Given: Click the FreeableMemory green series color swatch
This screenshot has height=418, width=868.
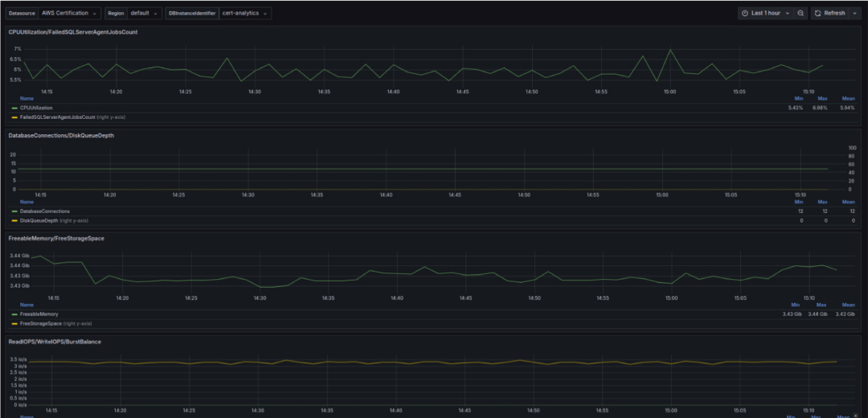Looking at the screenshot, I should pos(14,314).
